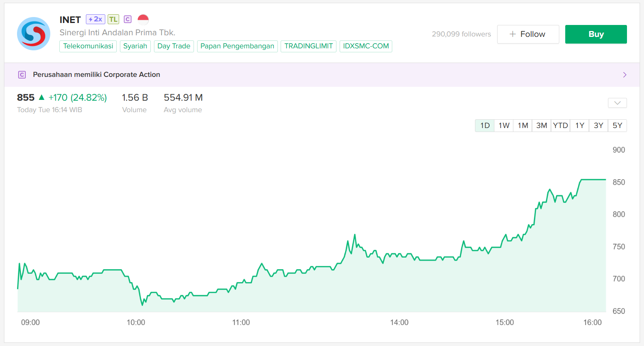Click the 900 price axis label
Screen dimensions: 644x346
pyautogui.click(x=619, y=150)
